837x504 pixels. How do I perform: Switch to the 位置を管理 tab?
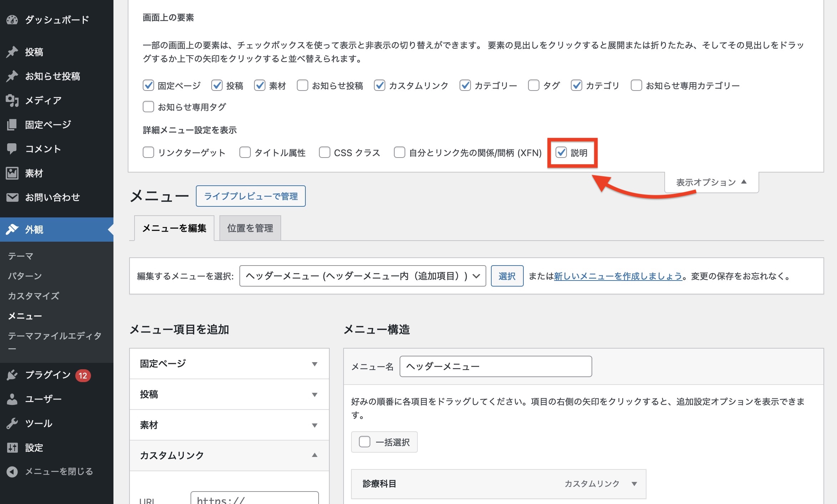pos(250,228)
